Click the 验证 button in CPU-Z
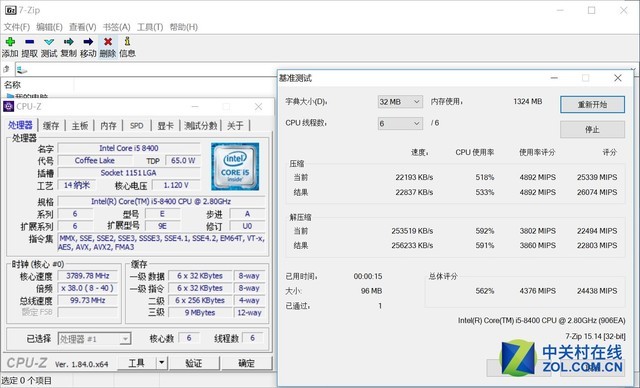Image resolution: width=640 pixels, height=388 pixels. click(194, 363)
